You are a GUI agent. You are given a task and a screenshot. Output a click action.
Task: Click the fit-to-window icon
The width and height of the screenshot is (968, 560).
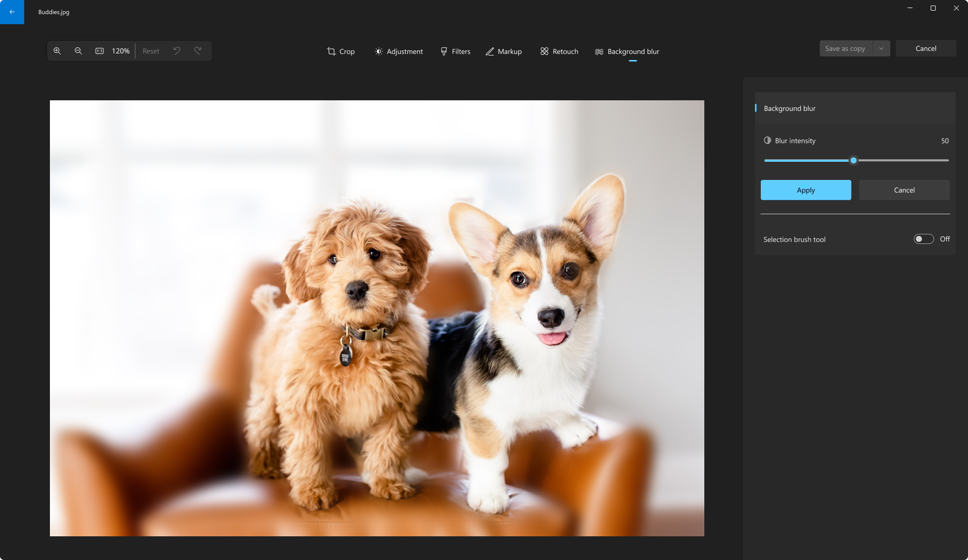pyautogui.click(x=99, y=51)
